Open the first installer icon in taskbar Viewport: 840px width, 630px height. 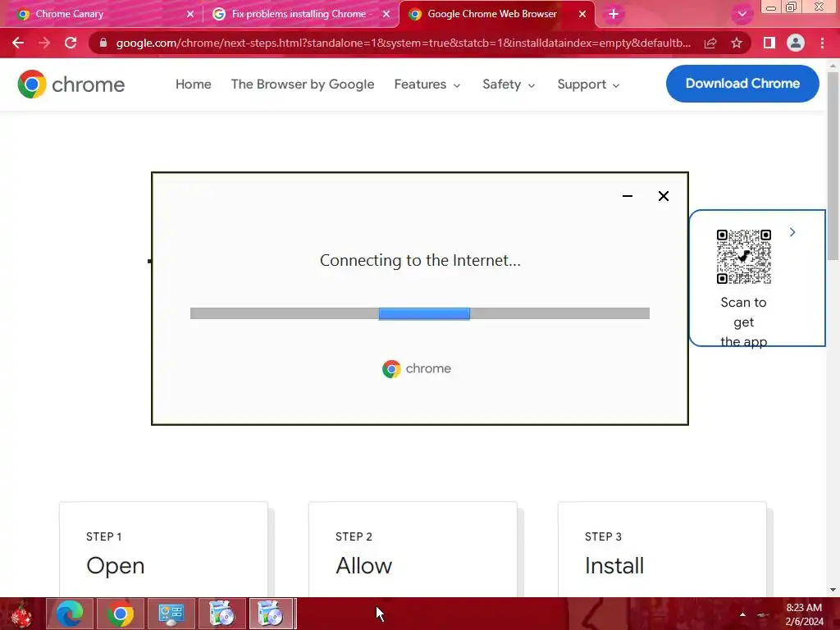[x=221, y=614]
